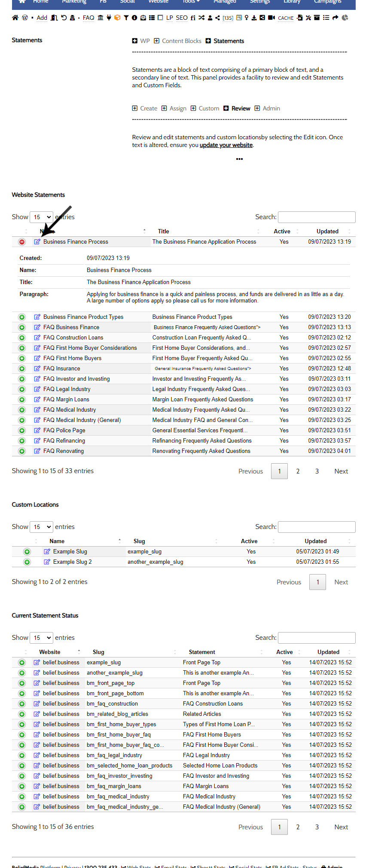Click Next under the Website Statements table
Viewport: 369px width, 868px height.
coord(341,471)
